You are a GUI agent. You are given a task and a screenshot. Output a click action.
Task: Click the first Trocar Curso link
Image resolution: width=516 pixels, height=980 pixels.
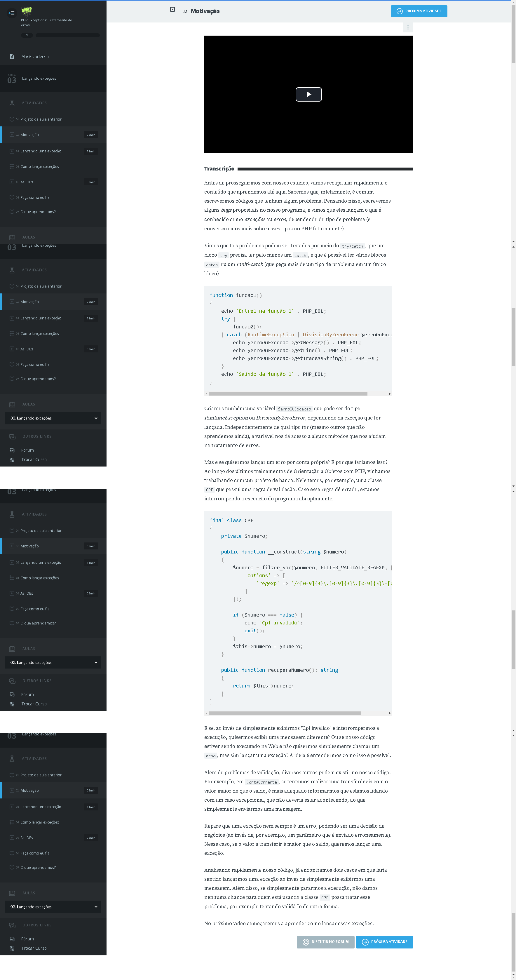[34, 459]
